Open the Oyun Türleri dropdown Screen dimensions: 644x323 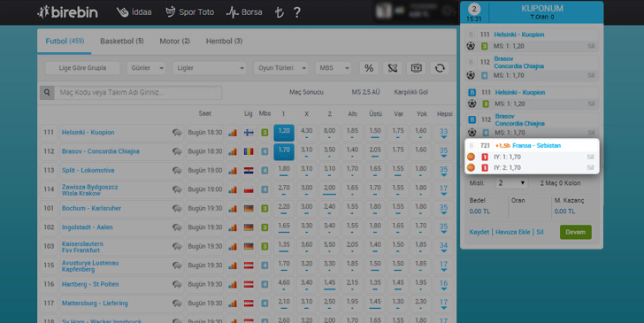(x=281, y=68)
